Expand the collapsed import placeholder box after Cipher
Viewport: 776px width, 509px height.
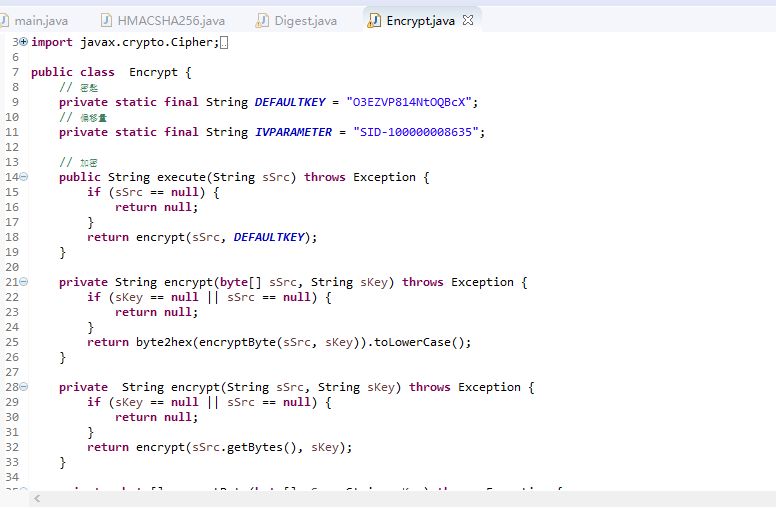click(224, 43)
